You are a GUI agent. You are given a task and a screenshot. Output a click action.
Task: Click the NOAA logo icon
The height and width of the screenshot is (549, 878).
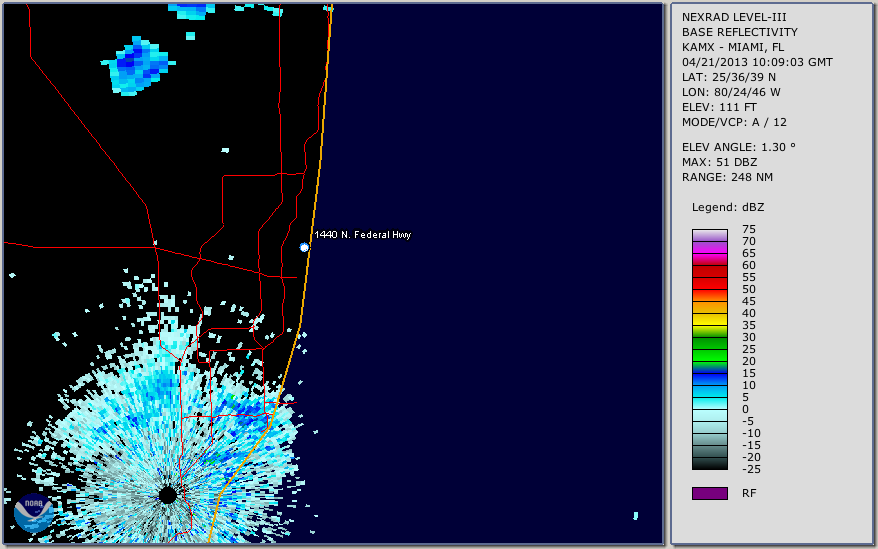pyautogui.click(x=33, y=512)
